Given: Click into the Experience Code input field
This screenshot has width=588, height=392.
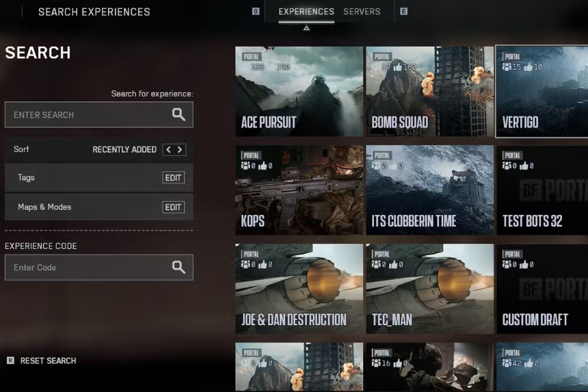Looking at the screenshot, I should point(85,267).
